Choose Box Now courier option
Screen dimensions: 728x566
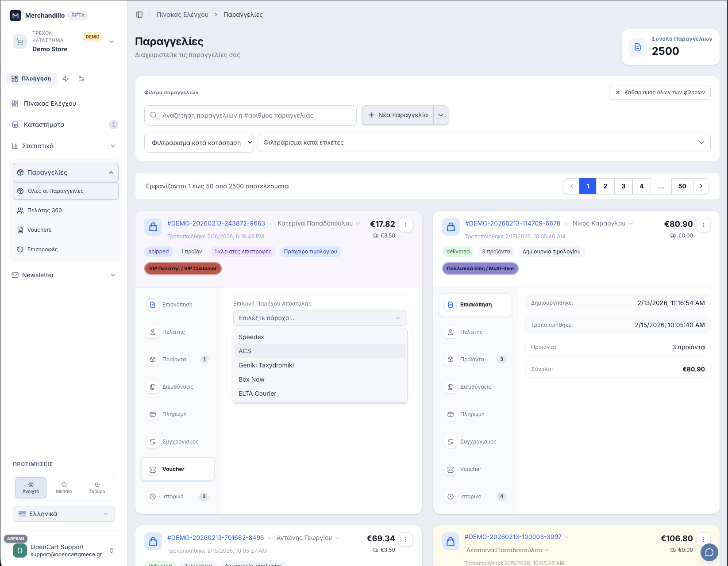[x=320, y=379]
